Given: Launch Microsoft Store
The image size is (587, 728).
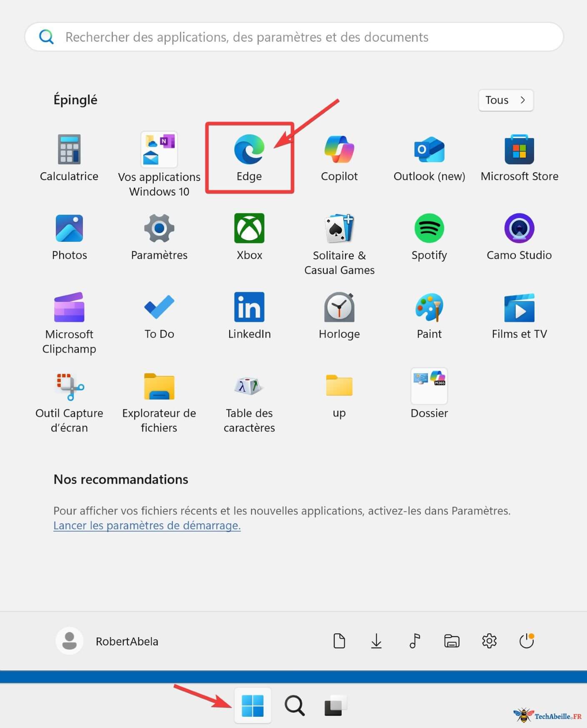Looking at the screenshot, I should (x=519, y=158).
